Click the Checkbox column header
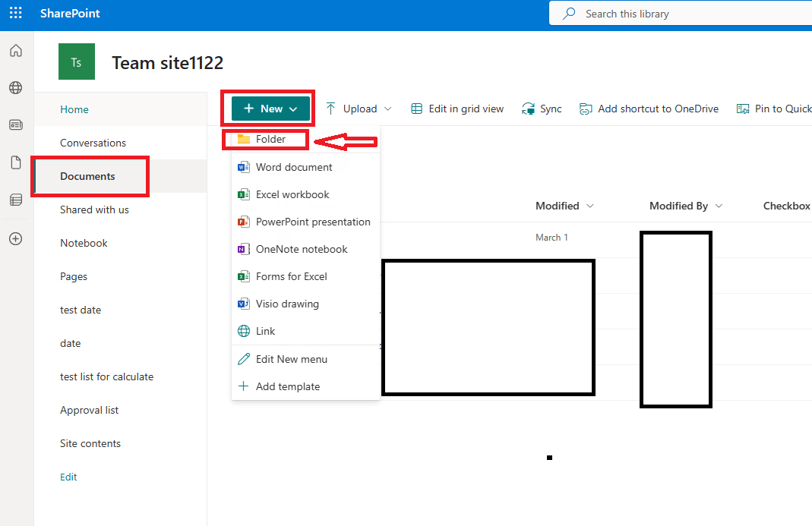 tap(786, 206)
